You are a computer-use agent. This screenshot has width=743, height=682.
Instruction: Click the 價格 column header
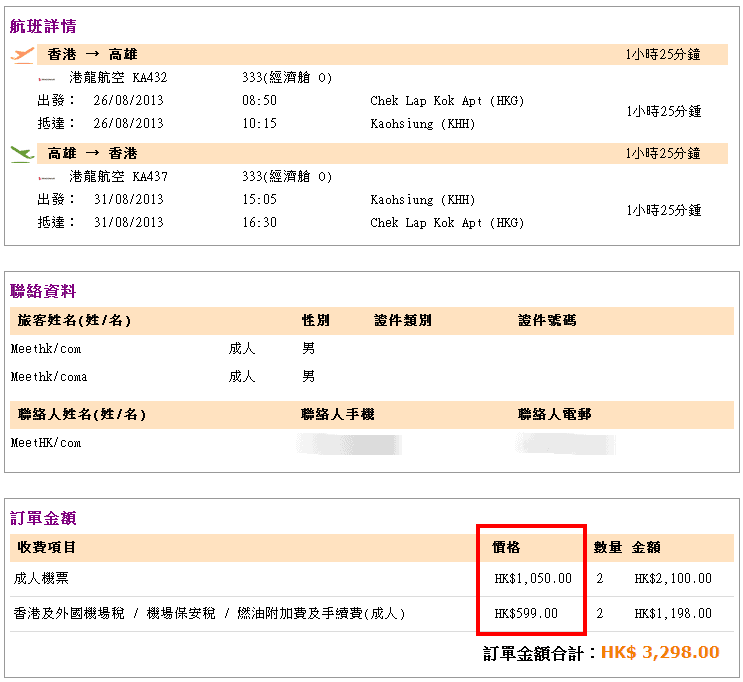pos(506,548)
